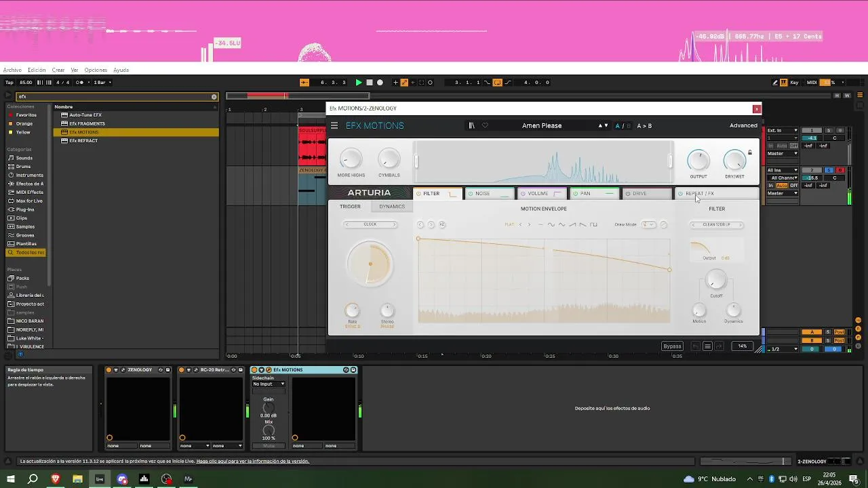The height and width of the screenshot is (488, 868).
Task: Open the EFX Motions hamburger menu
Action: [334, 125]
